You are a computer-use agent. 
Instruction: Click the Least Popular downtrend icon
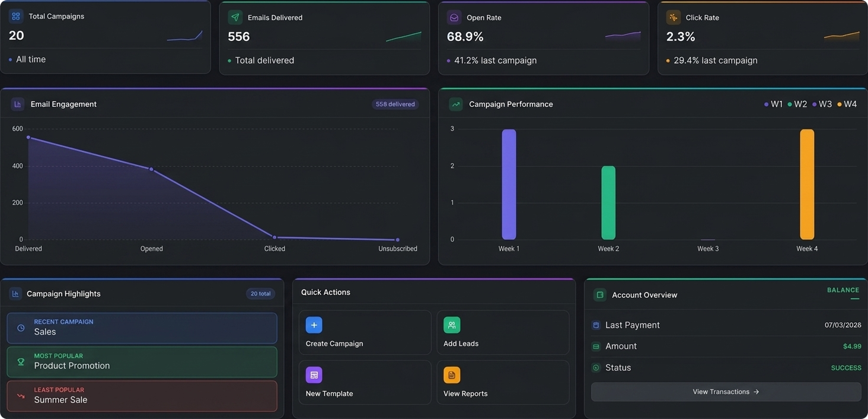click(21, 396)
